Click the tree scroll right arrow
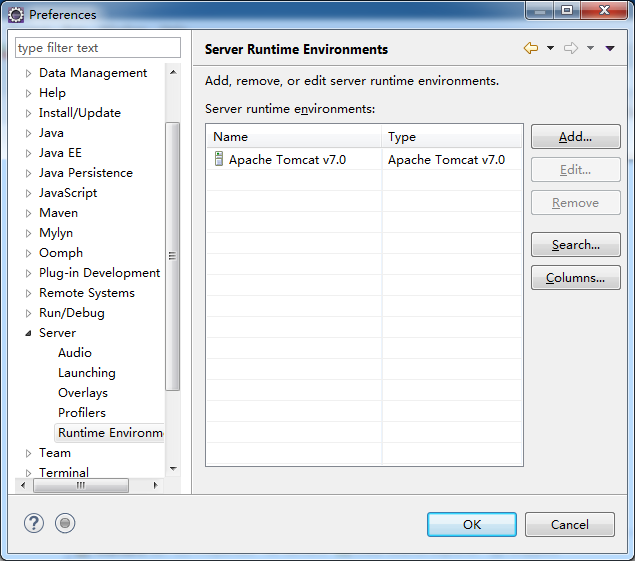 156,485
